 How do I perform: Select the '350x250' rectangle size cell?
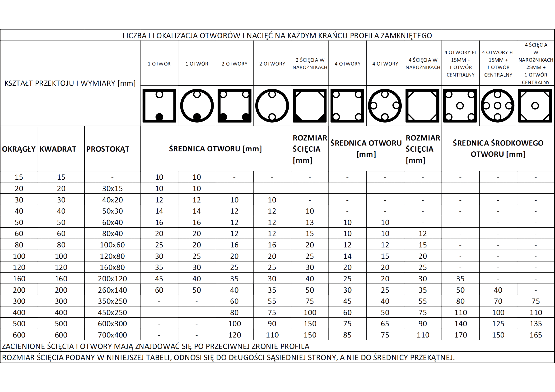[112, 301]
